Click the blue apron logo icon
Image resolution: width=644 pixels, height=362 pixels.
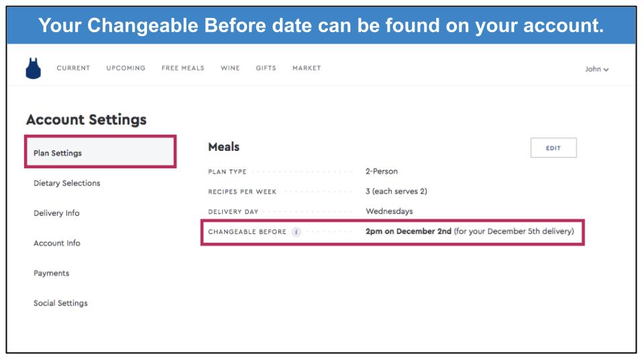tap(34, 68)
